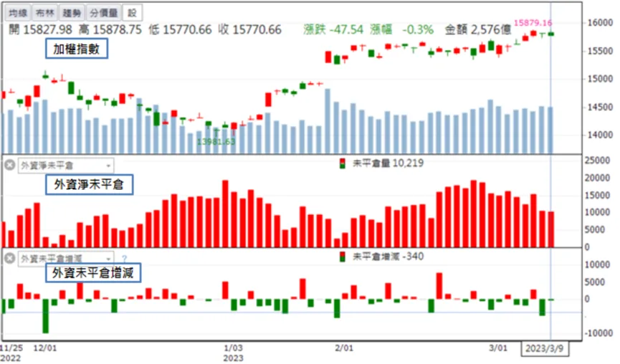Click the 11/25 date axis label

11,348
